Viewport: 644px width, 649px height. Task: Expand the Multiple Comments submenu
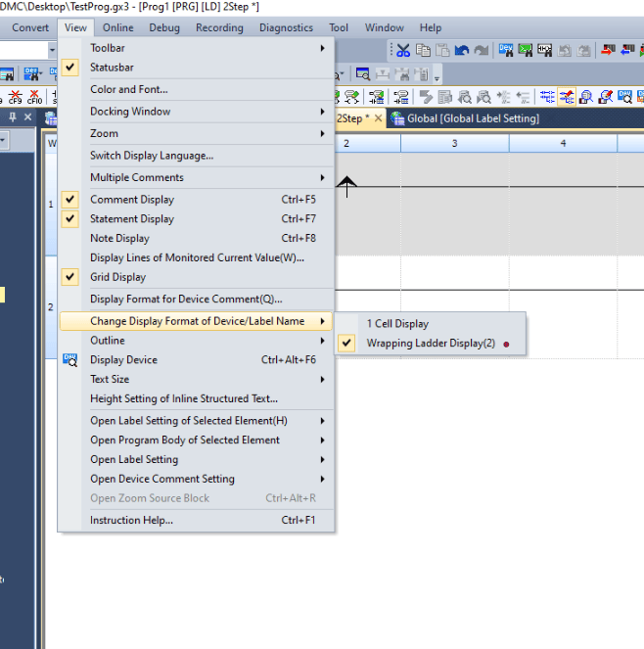(x=196, y=177)
